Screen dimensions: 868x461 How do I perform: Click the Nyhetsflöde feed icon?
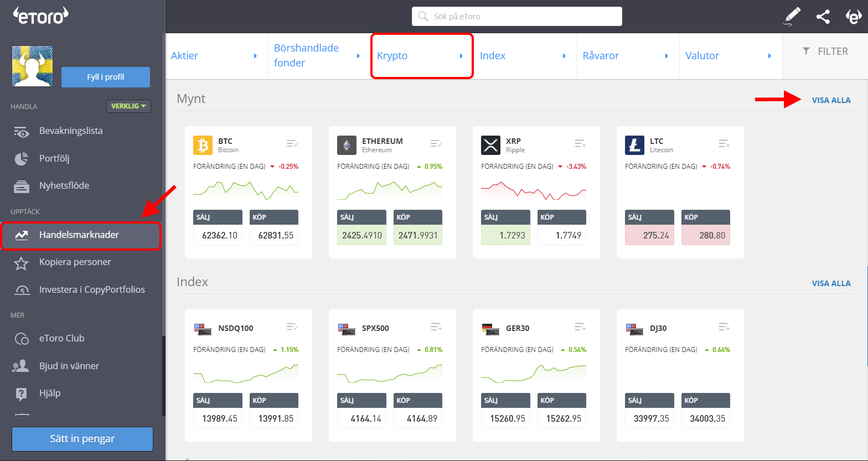(21, 187)
